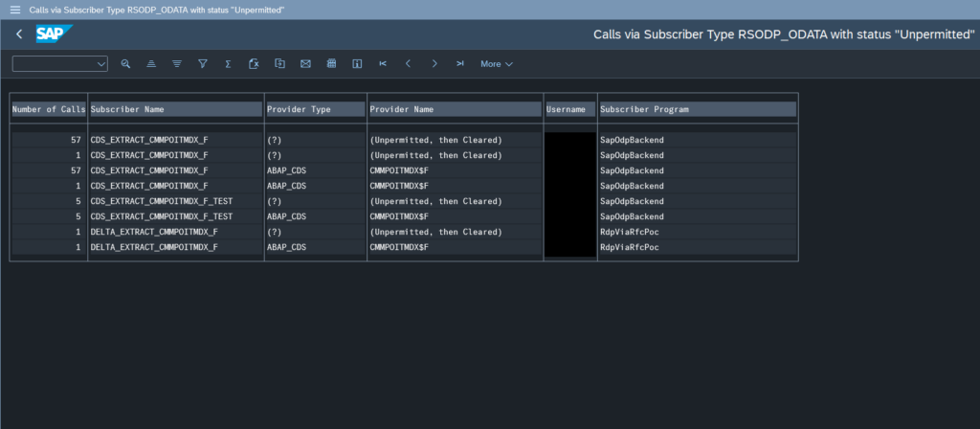Click DELTA_EXTRACT_CMMPOITMDX_F in the ABAP_CDS row
Screen dimensions: 980x429
(154, 247)
